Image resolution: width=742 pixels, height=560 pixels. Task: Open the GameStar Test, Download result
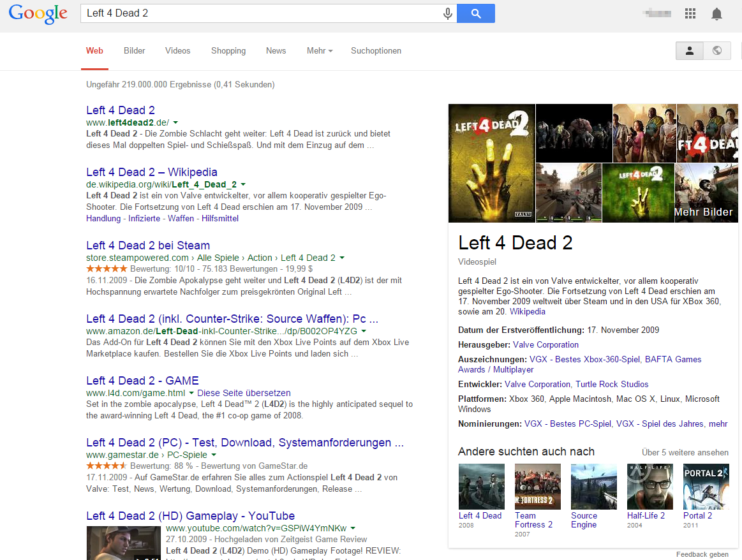(244, 443)
